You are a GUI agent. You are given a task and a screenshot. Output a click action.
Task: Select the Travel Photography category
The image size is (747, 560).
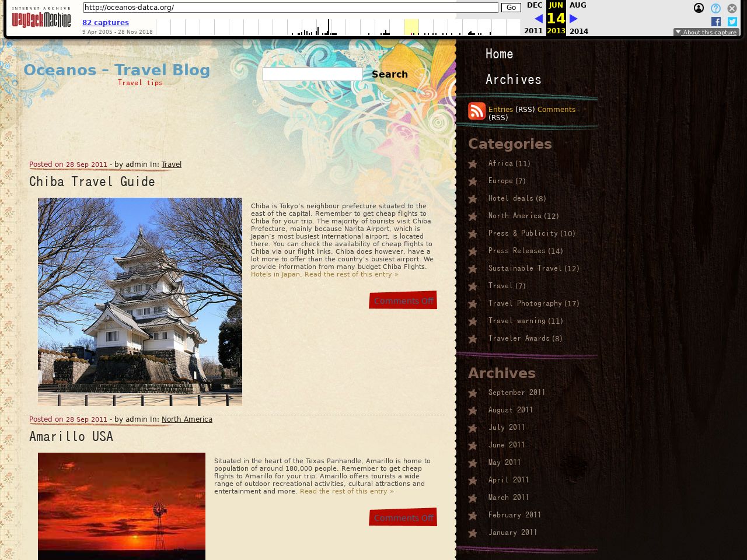pyautogui.click(x=525, y=303)
